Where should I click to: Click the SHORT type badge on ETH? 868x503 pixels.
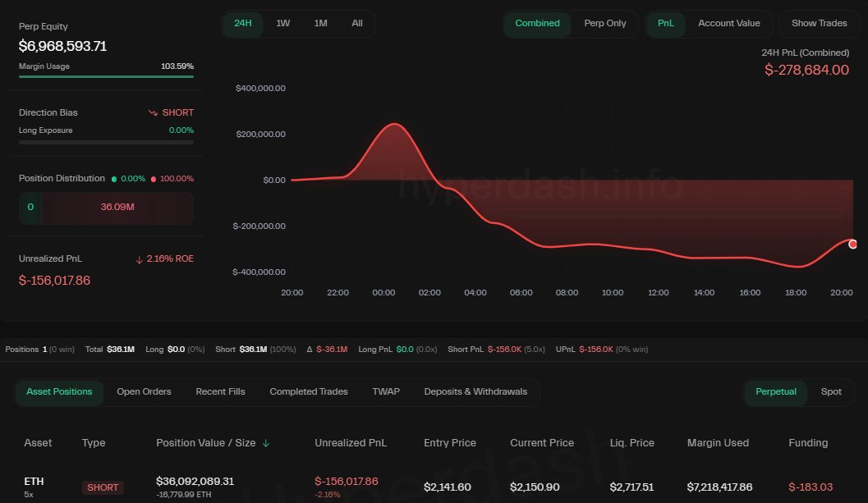pos(102,487)
